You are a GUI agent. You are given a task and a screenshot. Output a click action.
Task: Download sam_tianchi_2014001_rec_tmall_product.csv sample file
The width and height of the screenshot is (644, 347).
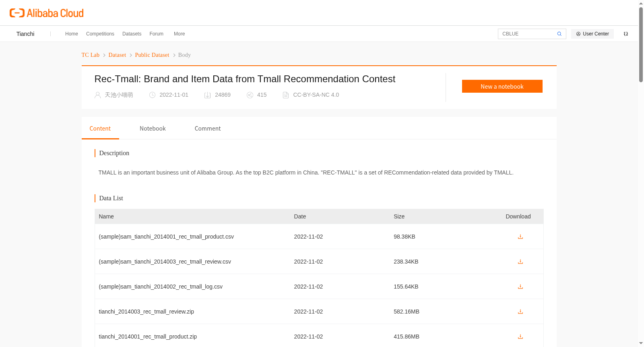coord(520,237)
